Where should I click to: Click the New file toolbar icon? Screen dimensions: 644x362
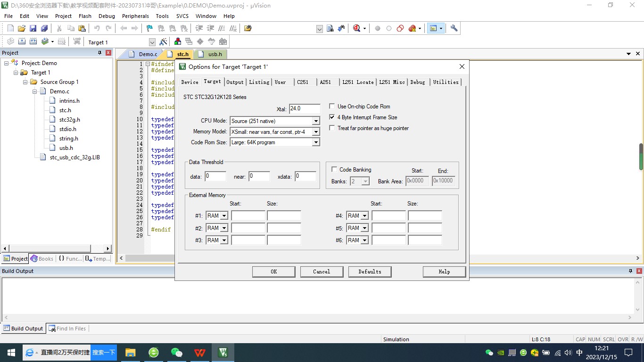pyautogui.click(x=10, y=28)
